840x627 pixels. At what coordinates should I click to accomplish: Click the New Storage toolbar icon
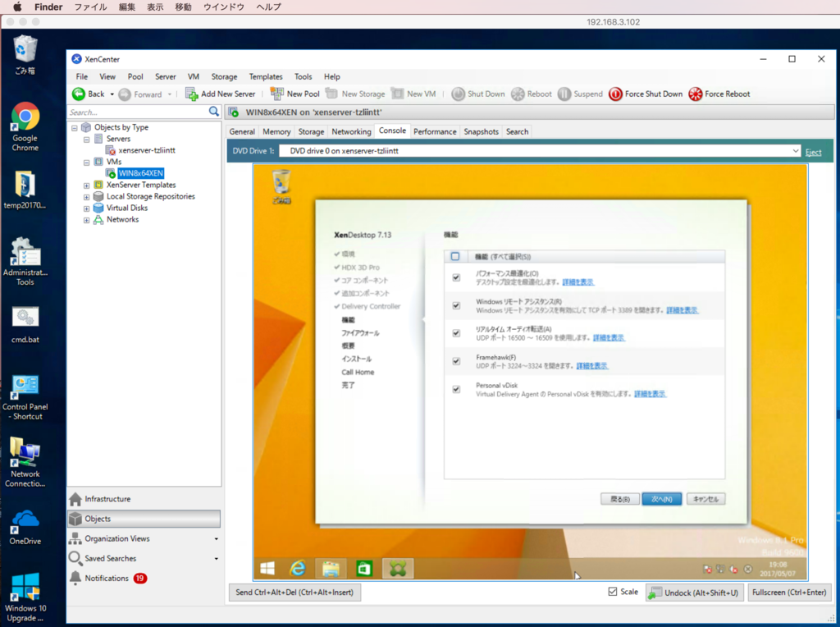tap(331, 94)
